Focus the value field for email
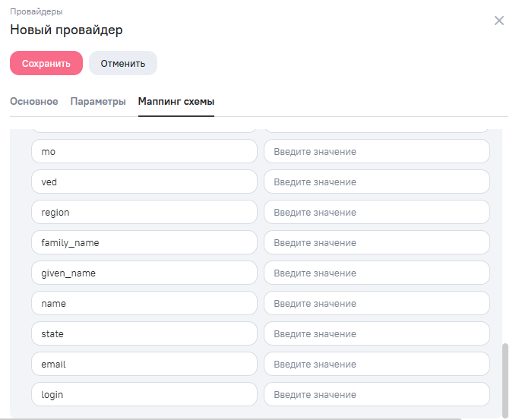The height and width of the screenshot is (420, 519). pyautogui.click(x=376, y=365)
